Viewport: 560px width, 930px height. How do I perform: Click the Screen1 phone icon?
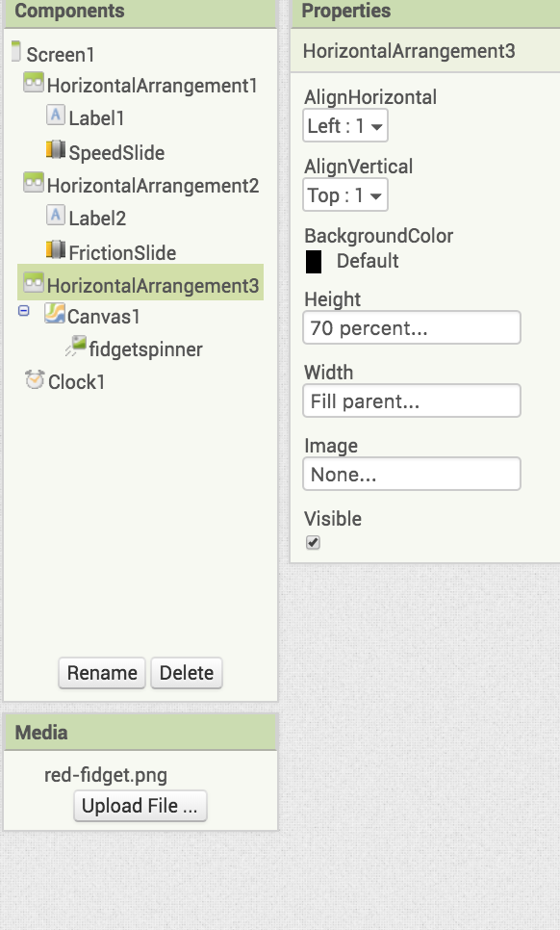coord(16,52)
